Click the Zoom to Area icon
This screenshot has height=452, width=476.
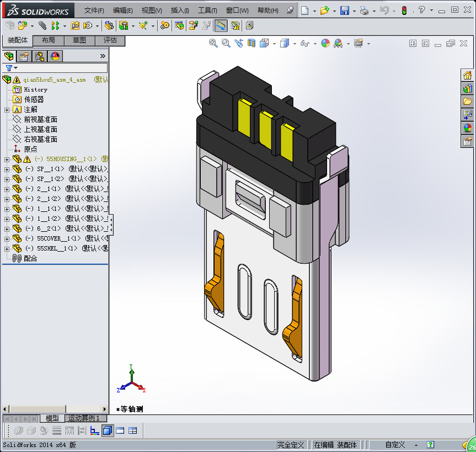coord(226,44)
